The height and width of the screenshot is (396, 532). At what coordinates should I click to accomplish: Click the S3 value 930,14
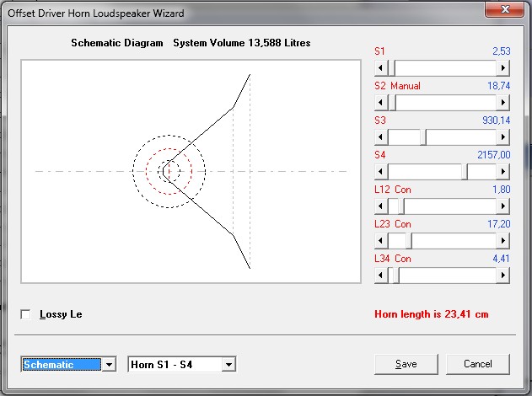point(496,120)
